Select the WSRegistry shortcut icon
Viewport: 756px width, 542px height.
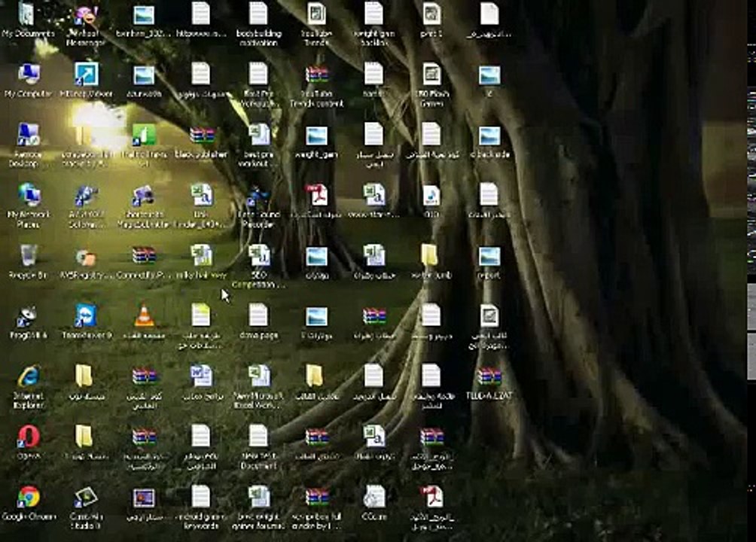86,257
